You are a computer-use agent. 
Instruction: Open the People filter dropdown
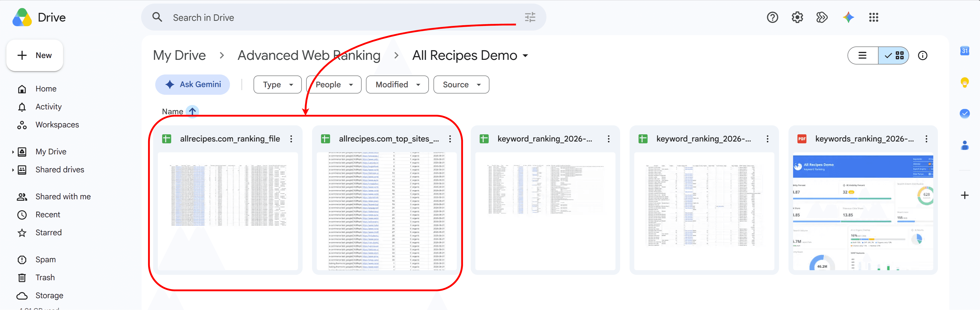(334, 84)
